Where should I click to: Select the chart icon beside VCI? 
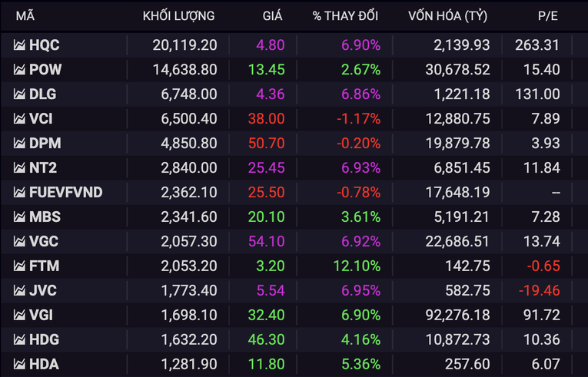19,119
